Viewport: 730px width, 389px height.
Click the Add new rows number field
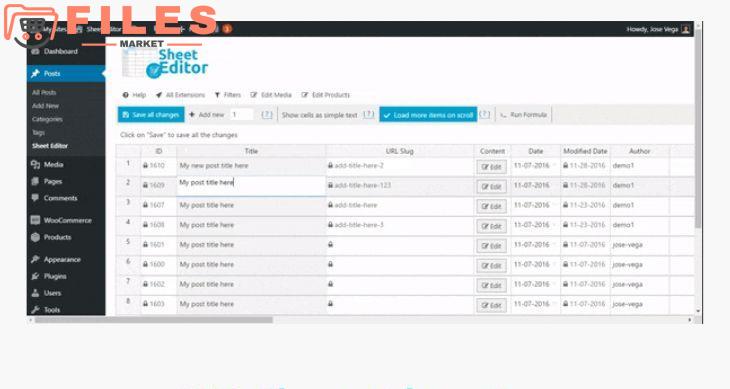tap(241, 114)
